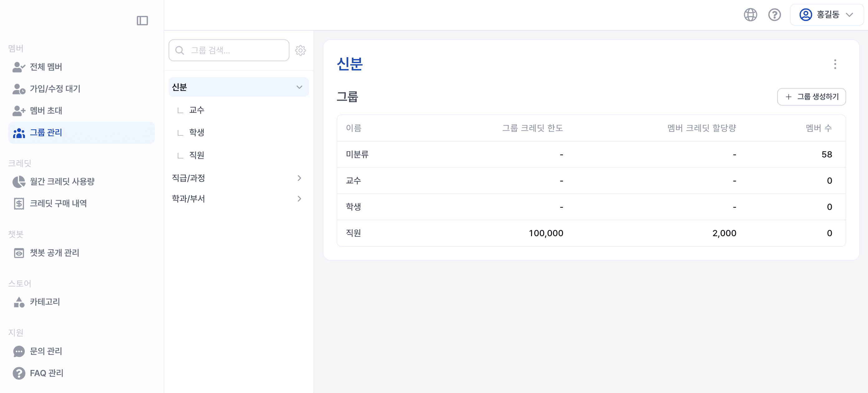Screen dimensions: 868x393
Task: Open the three-dot menu beside 신분
Action: point(835,64)
